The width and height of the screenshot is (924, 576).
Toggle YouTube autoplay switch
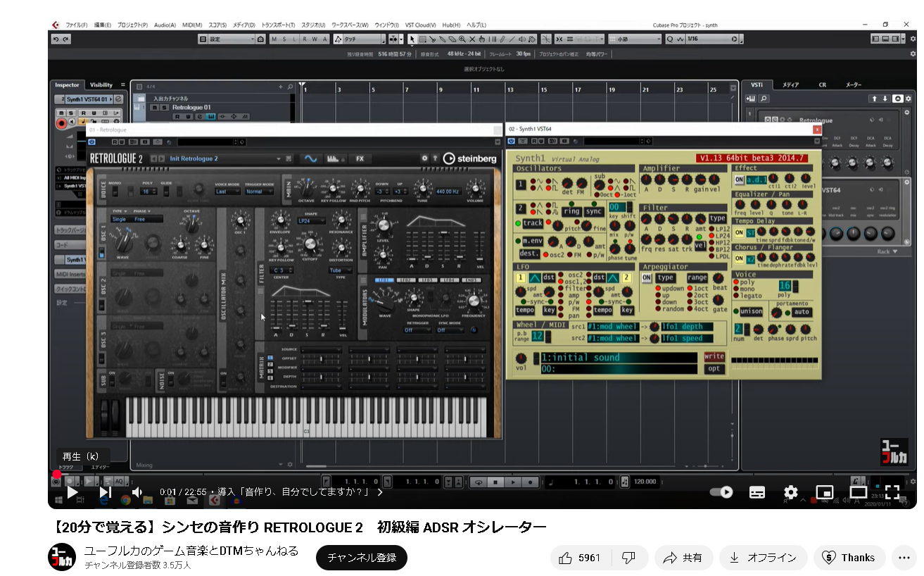[721, 492]
